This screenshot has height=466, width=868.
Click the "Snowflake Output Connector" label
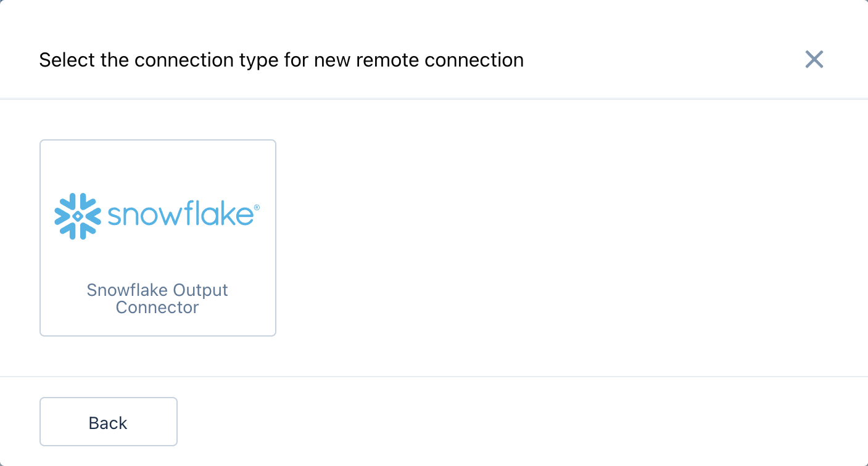coord(157,298)
